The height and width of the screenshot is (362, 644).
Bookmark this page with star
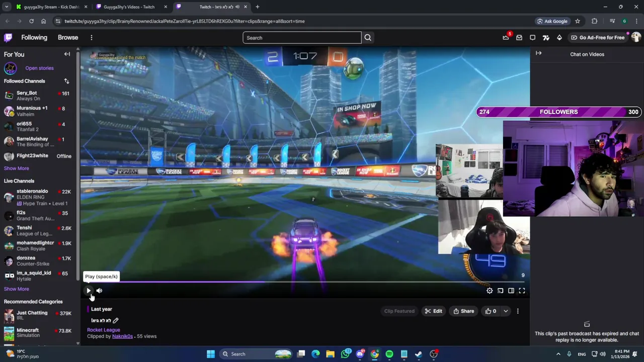click(x=578, y=21)
